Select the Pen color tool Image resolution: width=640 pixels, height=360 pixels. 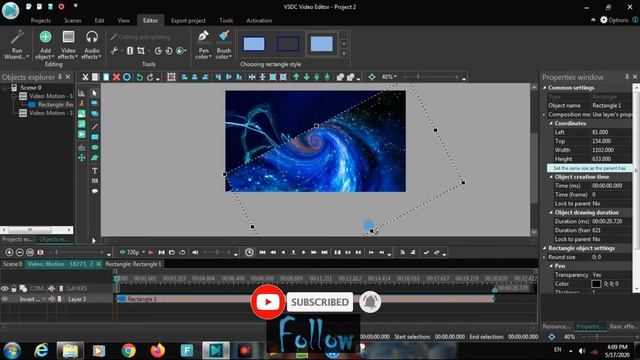[203, 45]
